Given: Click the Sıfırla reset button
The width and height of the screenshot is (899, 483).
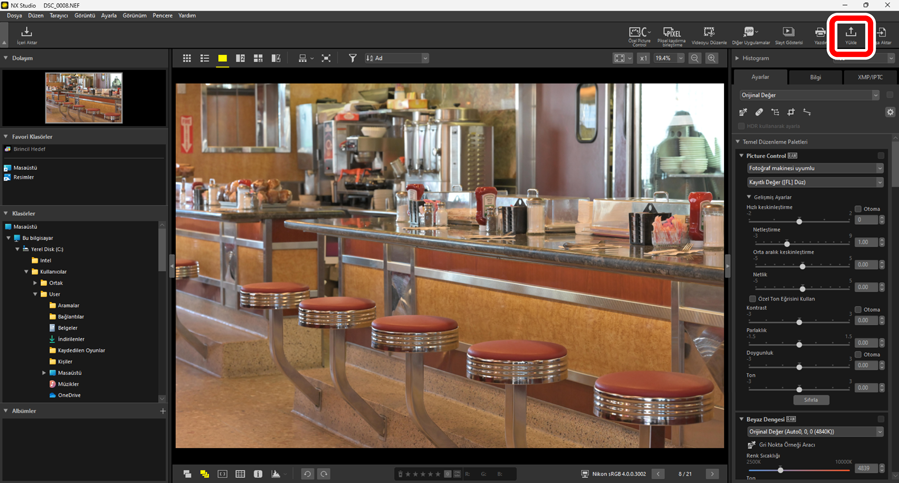Looking at the screenshot, I should pos(811,400).
